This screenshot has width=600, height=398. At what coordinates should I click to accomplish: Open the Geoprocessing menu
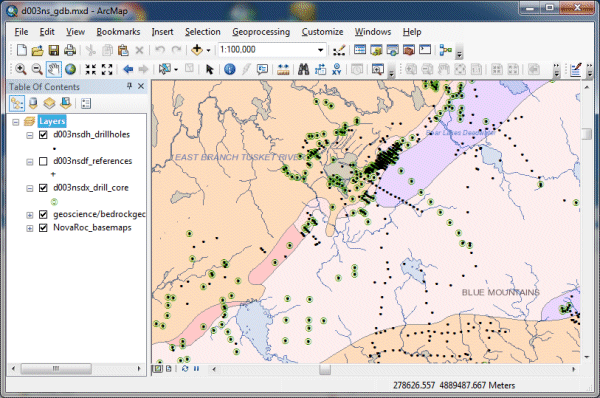coord(261,32)
